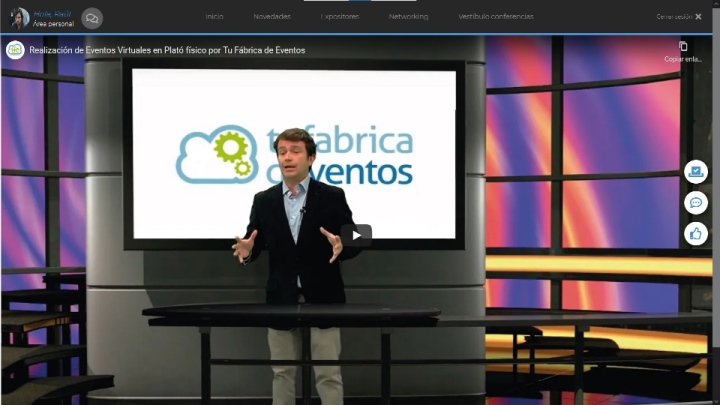The height and width of the screenshot is (405, 720).
Task: Click the 'Copiar enla...' label
Action: pos(683,59)
